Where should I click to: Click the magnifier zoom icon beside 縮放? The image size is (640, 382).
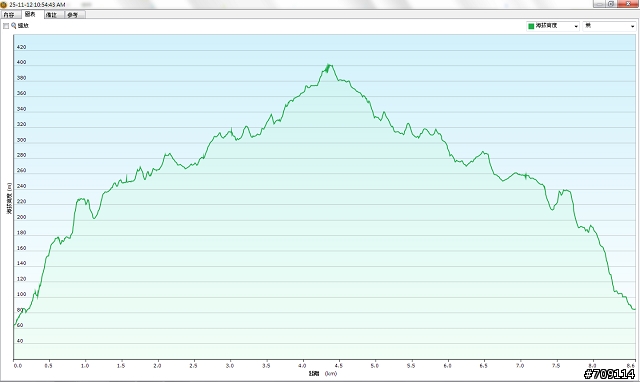click(13, 26)
